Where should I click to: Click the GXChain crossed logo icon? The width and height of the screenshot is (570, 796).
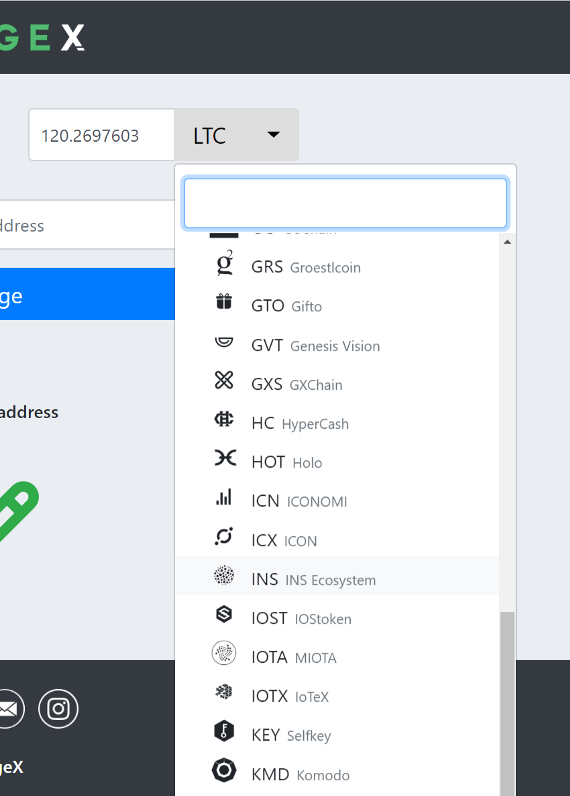click(x=224, y=380)
